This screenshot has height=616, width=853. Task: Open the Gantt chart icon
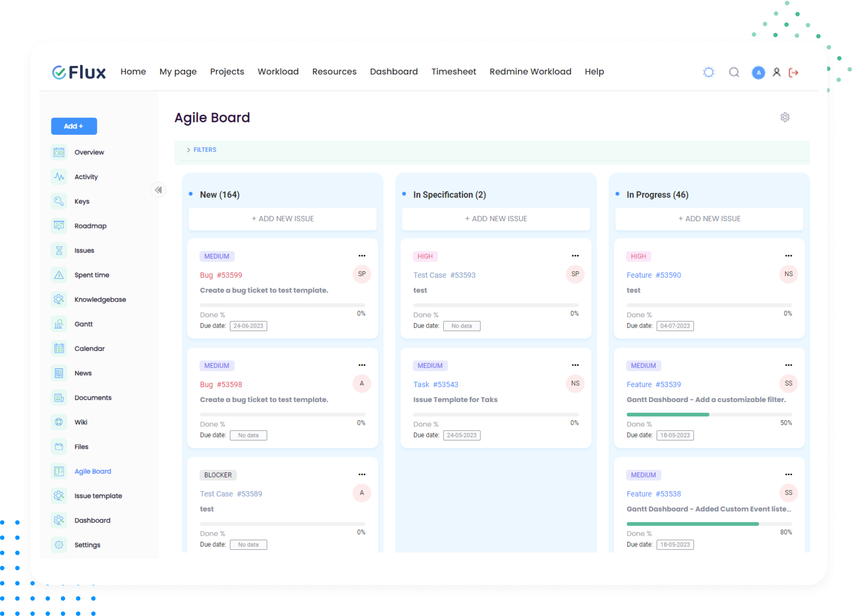pos(59,324)
